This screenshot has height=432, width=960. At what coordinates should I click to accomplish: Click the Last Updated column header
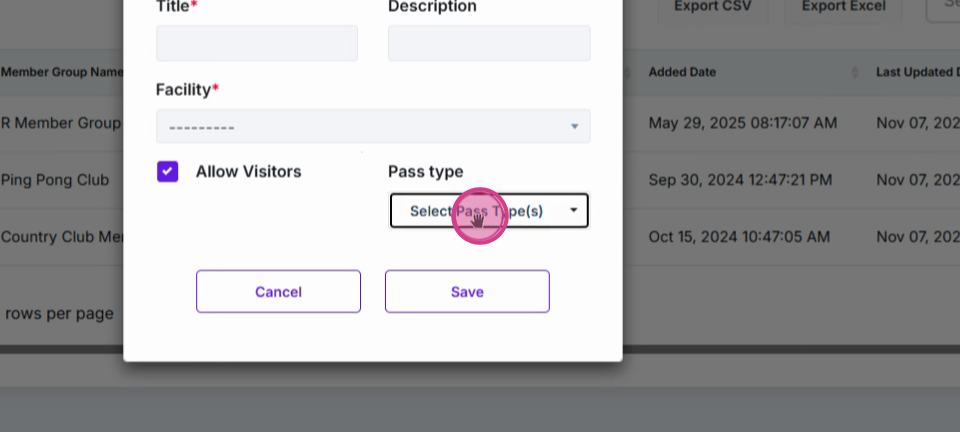(x=918, y=72)
